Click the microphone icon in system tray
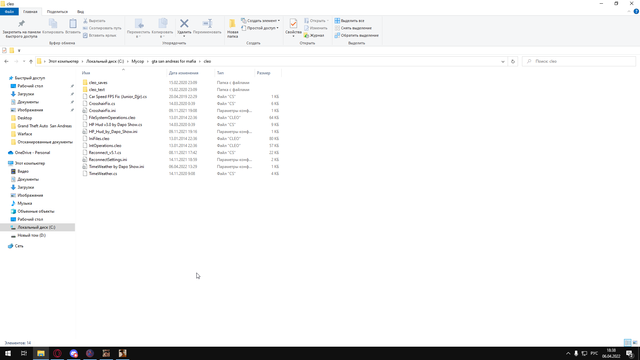This screenshot has width=640, height=360. click(576, 353)
